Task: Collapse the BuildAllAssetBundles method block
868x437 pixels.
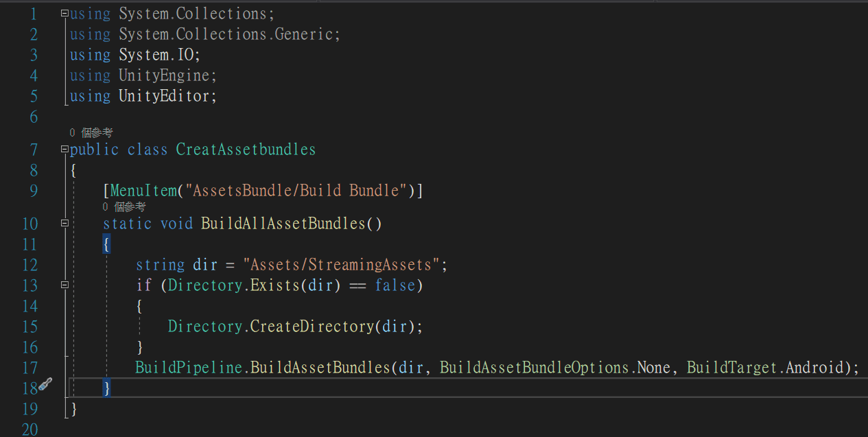Action: tap(64, 223)
